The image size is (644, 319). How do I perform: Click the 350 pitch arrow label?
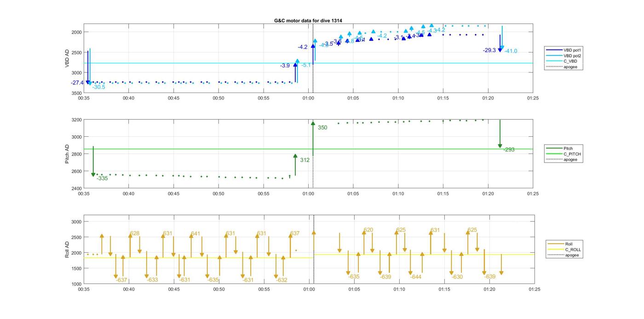click(x=322, y=128)
